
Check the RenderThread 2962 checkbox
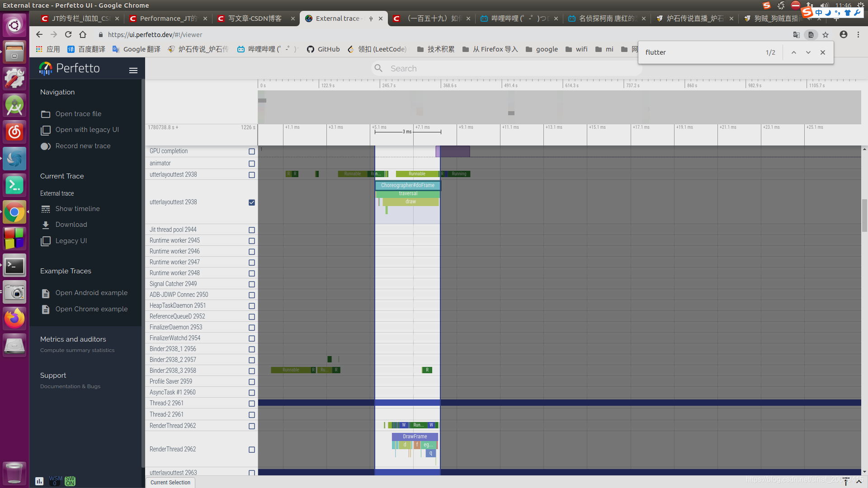pos(252,426)
